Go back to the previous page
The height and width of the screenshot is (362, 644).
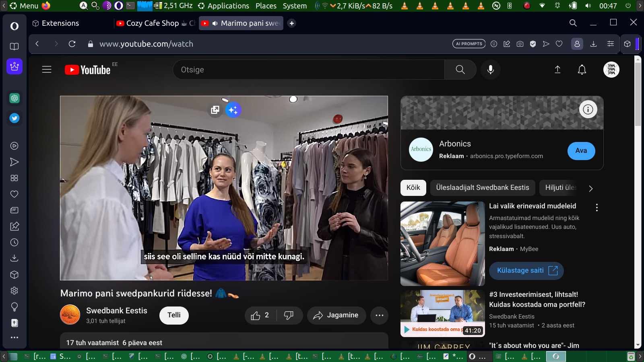click(x=37, y=44)
